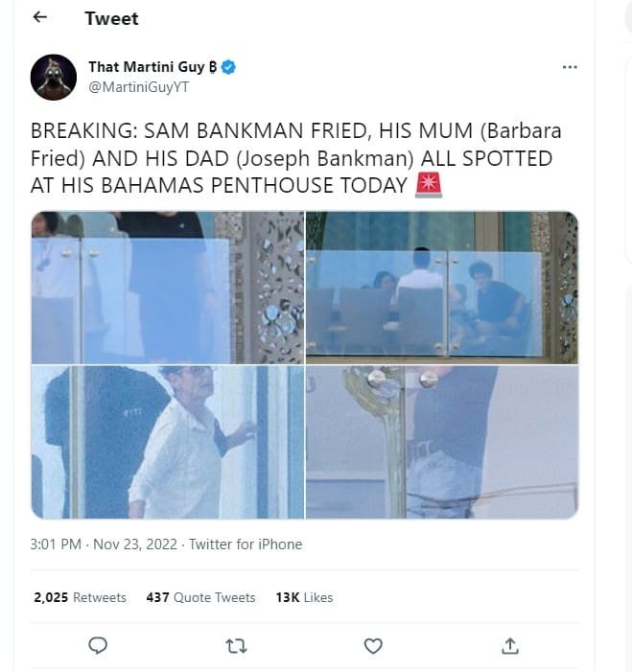Screen dimensions: 632x672
Task: Click the 3:01 PM Nov 23, 2022 timestamp
Action: [x=104, y=545]
